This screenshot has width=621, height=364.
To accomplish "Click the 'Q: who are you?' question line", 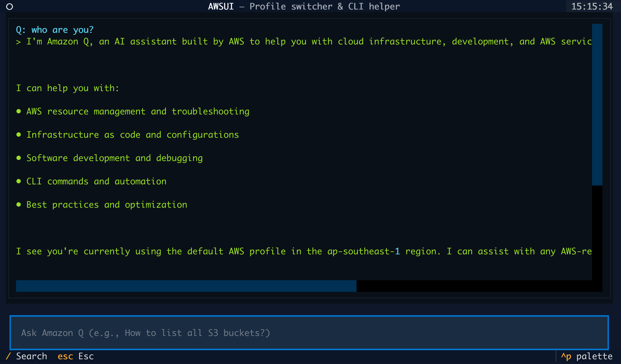I will click(55, 30).
